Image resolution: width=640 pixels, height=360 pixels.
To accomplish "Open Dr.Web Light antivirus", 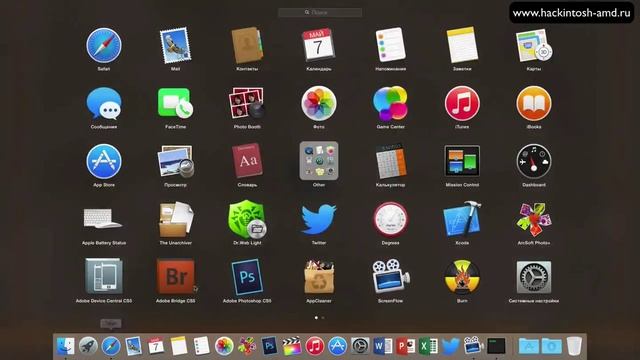I will [x=247, y=220].
